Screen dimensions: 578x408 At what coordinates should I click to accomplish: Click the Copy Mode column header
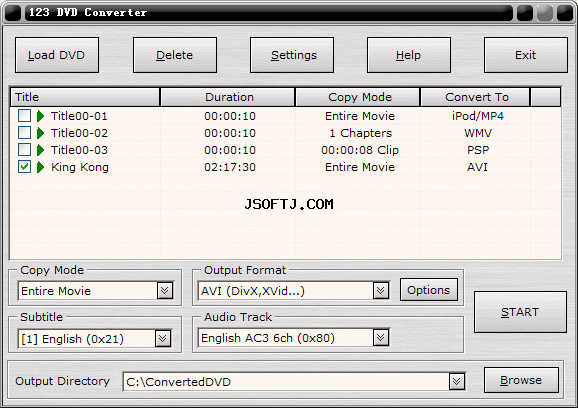[x=358, y=97]
